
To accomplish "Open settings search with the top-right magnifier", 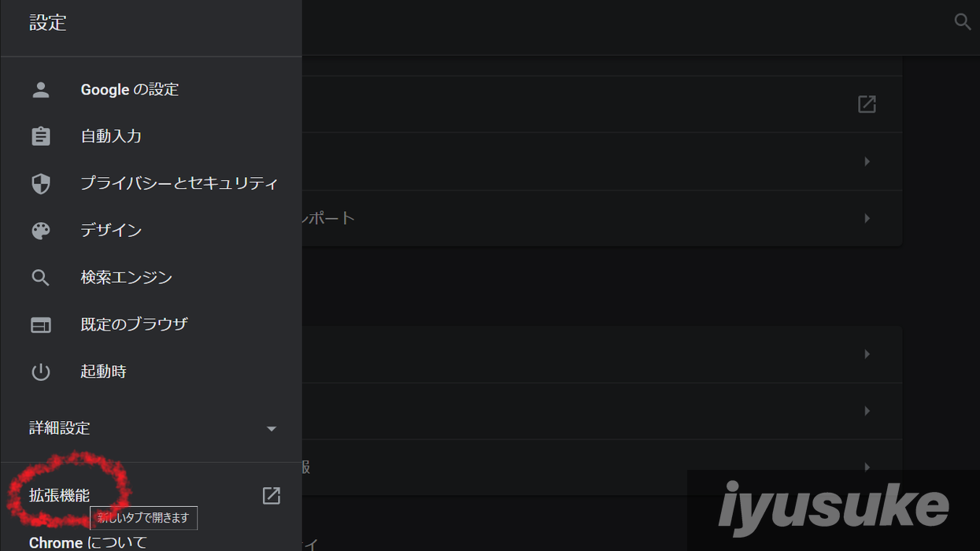I will coord(962,22).
